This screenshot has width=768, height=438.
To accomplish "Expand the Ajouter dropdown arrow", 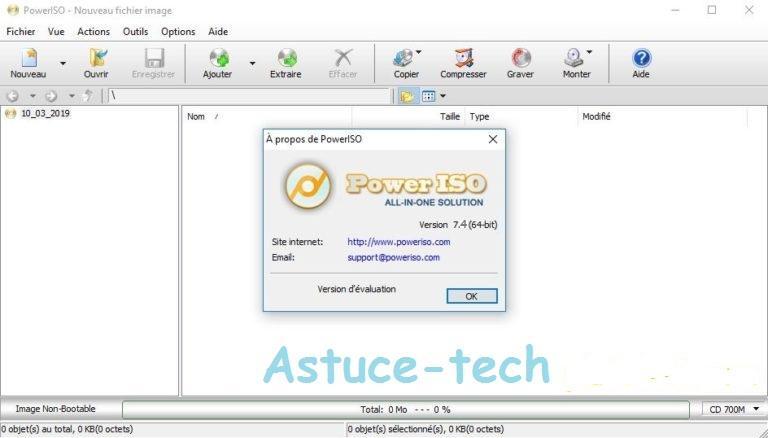I will 252,64.
